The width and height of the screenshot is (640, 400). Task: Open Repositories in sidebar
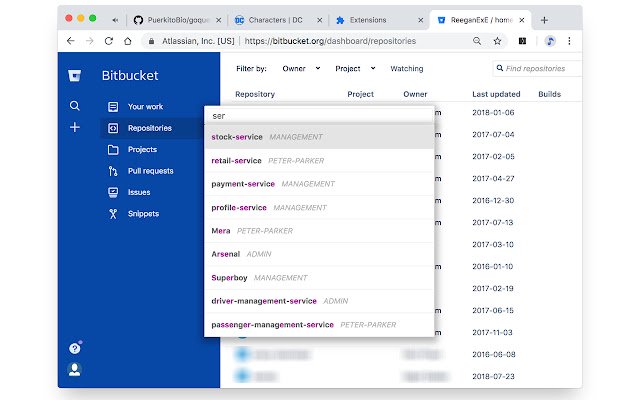[150, 128]
